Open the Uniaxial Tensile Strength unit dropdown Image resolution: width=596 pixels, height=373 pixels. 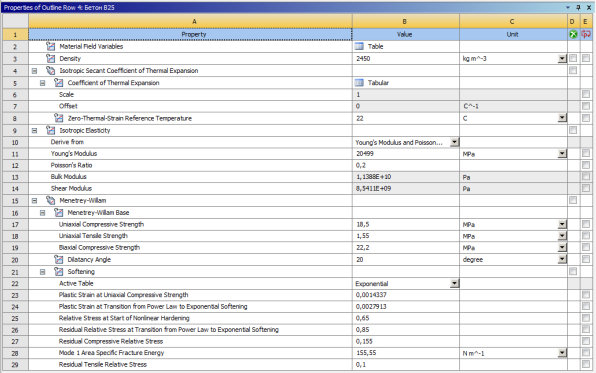click(562, 236)
